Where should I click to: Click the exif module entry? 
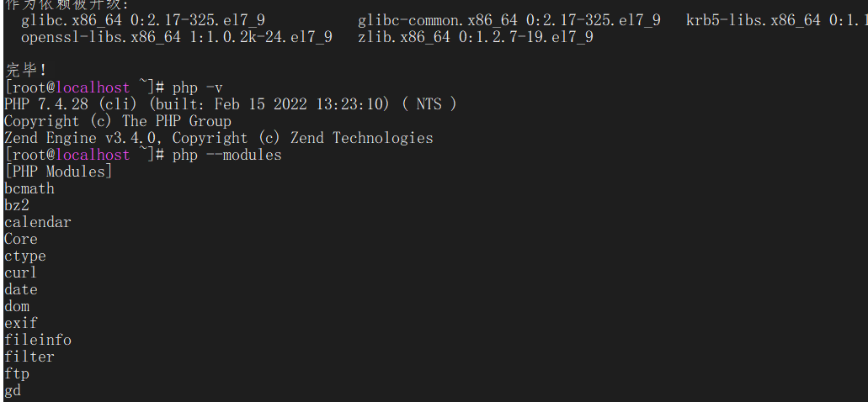click(21, 323)
